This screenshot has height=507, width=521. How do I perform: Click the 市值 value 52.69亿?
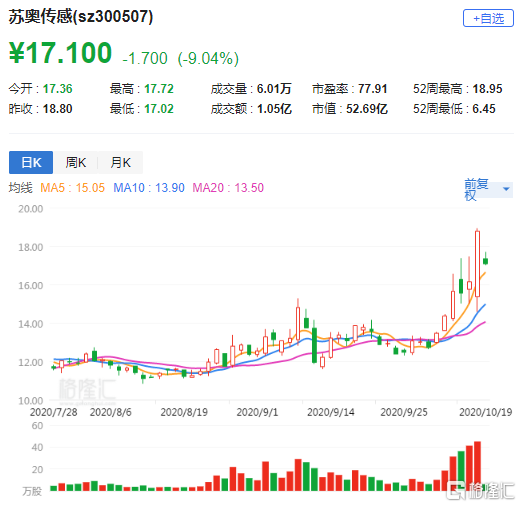point(367,109)
